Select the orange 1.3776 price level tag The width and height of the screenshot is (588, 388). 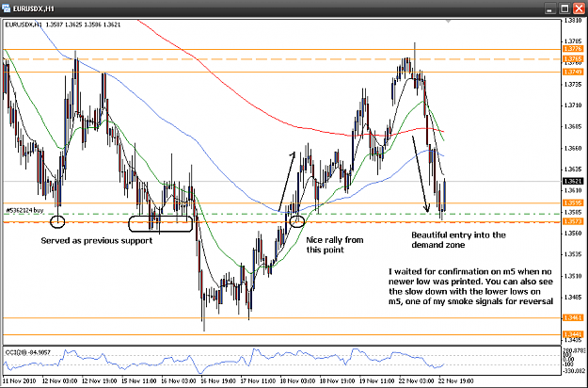tap(573, 49)
